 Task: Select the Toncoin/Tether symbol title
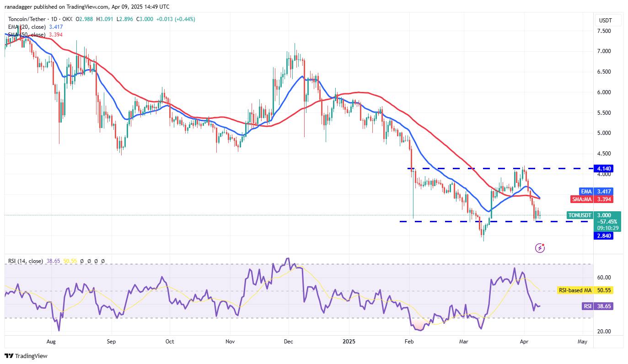27,19
